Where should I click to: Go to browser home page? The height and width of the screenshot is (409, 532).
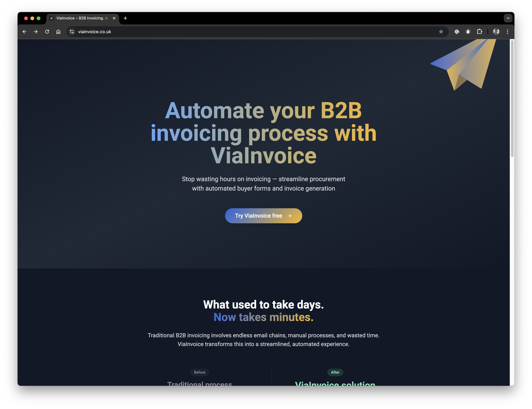[x=58, y=32]
